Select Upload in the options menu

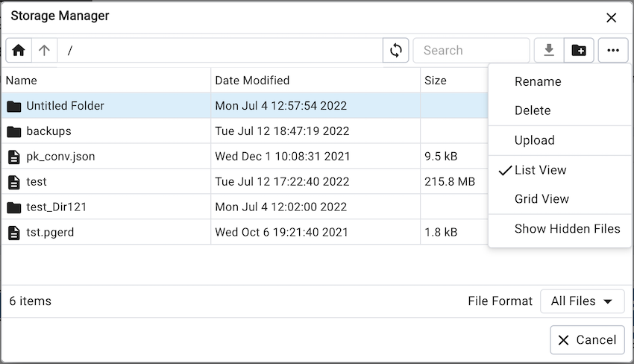click(535, 140)
